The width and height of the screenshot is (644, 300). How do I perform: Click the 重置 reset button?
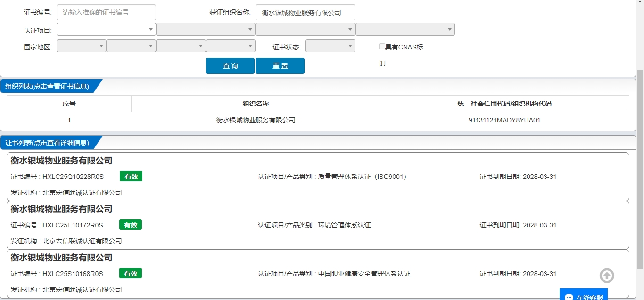pyautogui.click(x=280, y=66)
